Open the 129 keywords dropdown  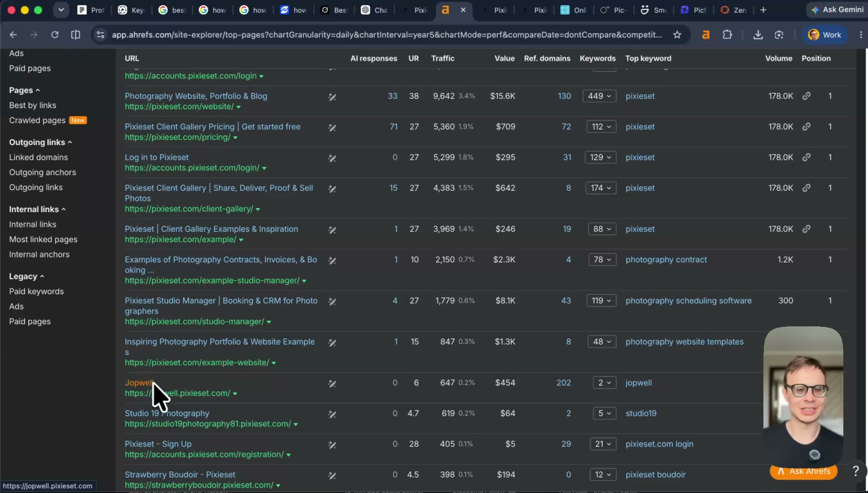(x=600, y=157)
